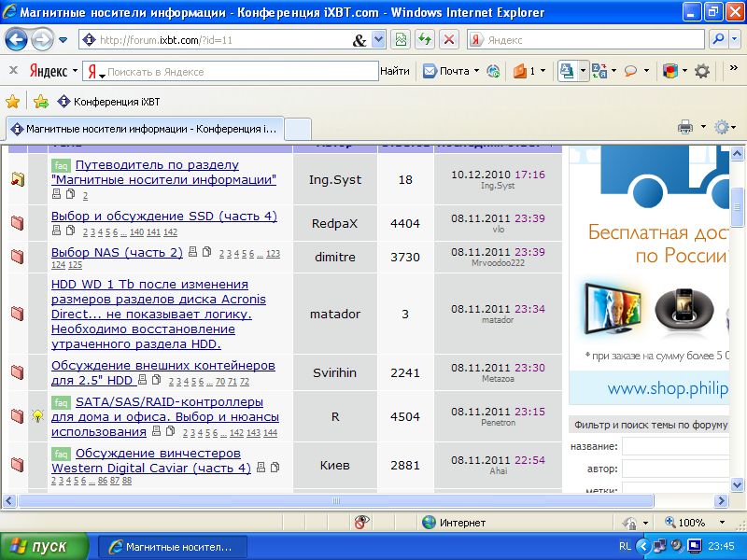This screenshot has width=747, height=560.
Task: Open the Favorites star panel
Action: coord(13,102)
